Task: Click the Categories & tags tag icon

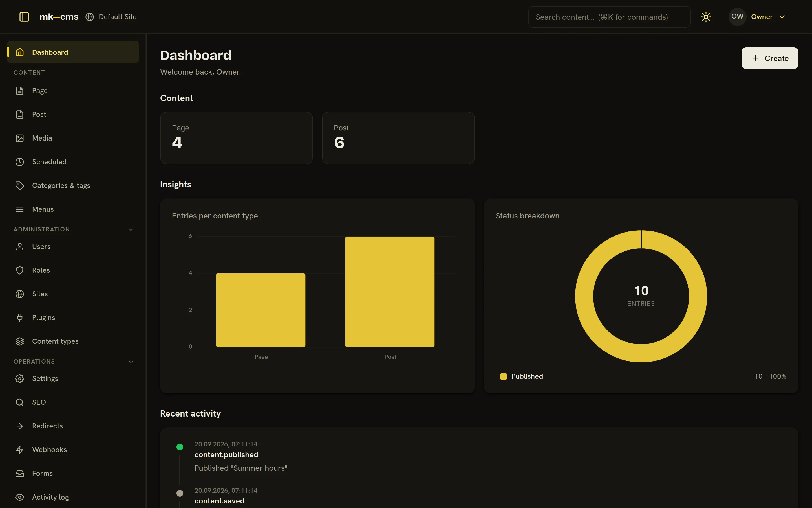Action: pyautogui.click(x=20, y=185)
